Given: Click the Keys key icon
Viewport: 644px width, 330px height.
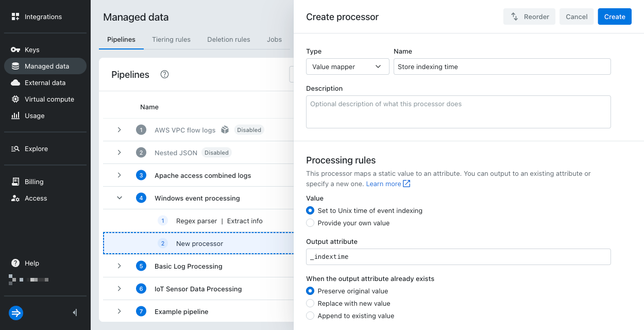Looking at the screenshot, I should [x=15, y=49].
